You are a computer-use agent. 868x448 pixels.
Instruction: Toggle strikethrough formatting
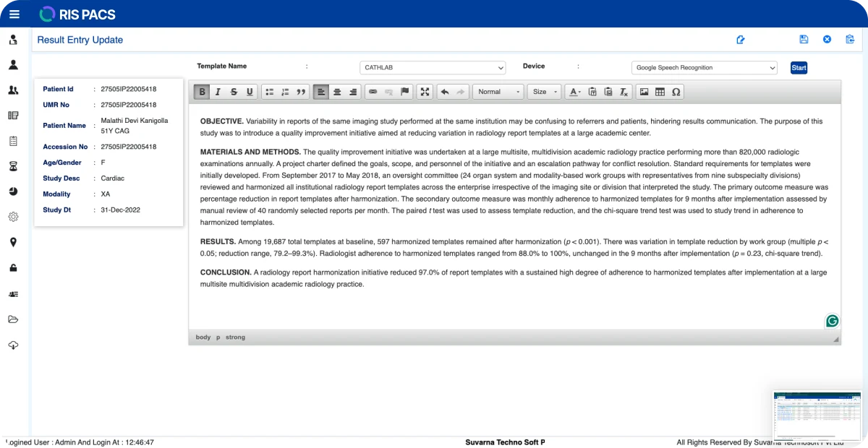(234, 92)
